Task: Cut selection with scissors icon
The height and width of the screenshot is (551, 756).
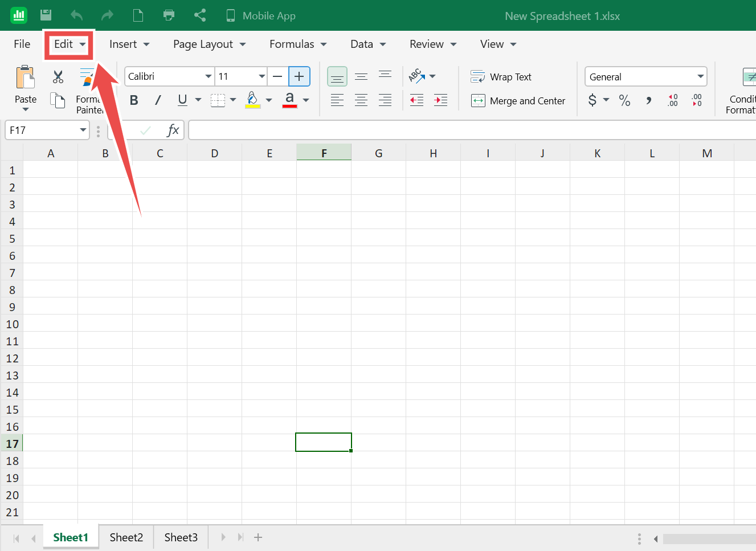Action: tap(58, 77)
